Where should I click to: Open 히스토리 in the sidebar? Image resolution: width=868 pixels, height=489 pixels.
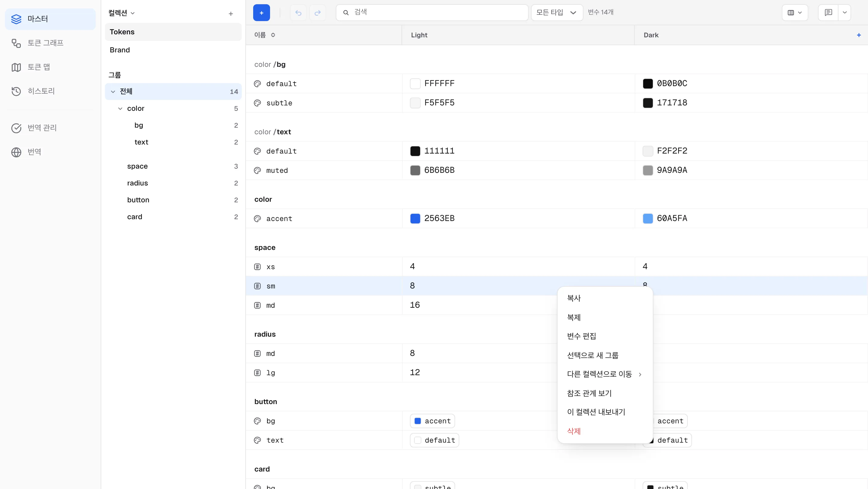[50, 91]
